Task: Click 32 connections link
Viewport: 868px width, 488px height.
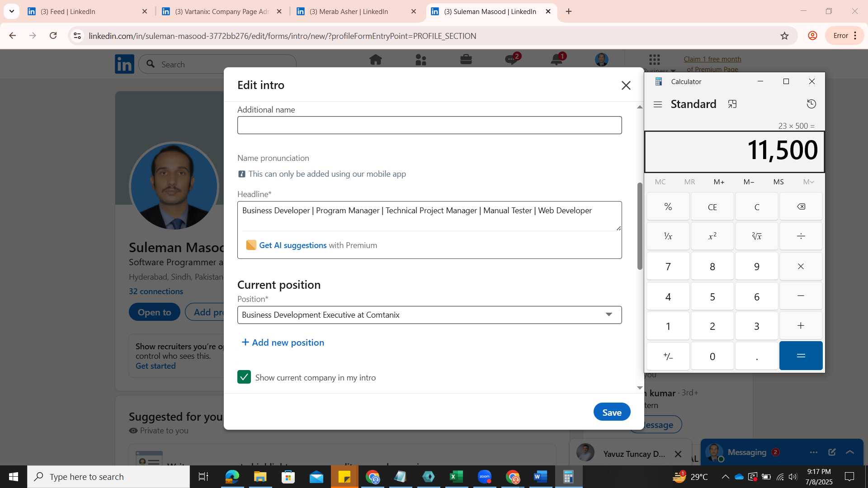Action: 156,291
